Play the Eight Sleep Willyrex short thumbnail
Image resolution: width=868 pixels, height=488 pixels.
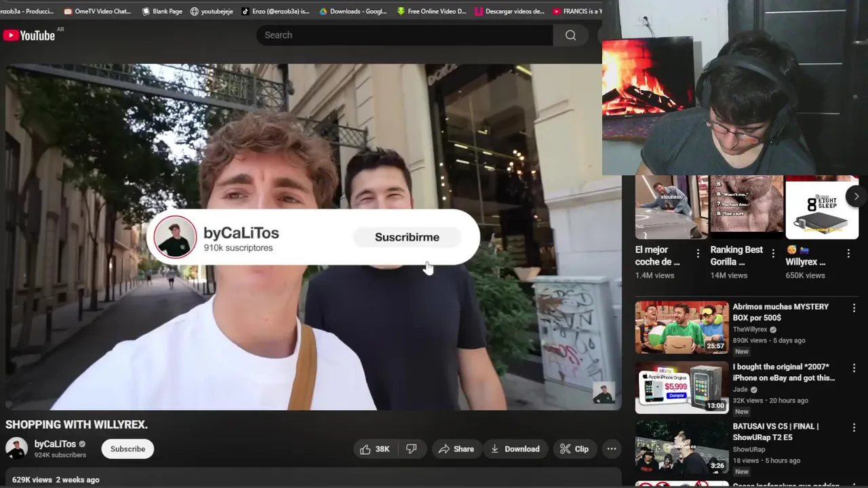click(x=822, y=207)
